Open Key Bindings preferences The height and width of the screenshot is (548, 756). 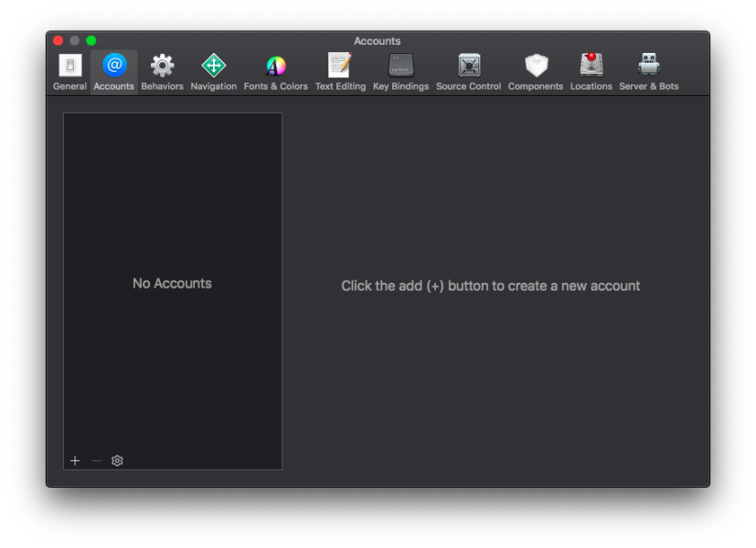[400, 71]
